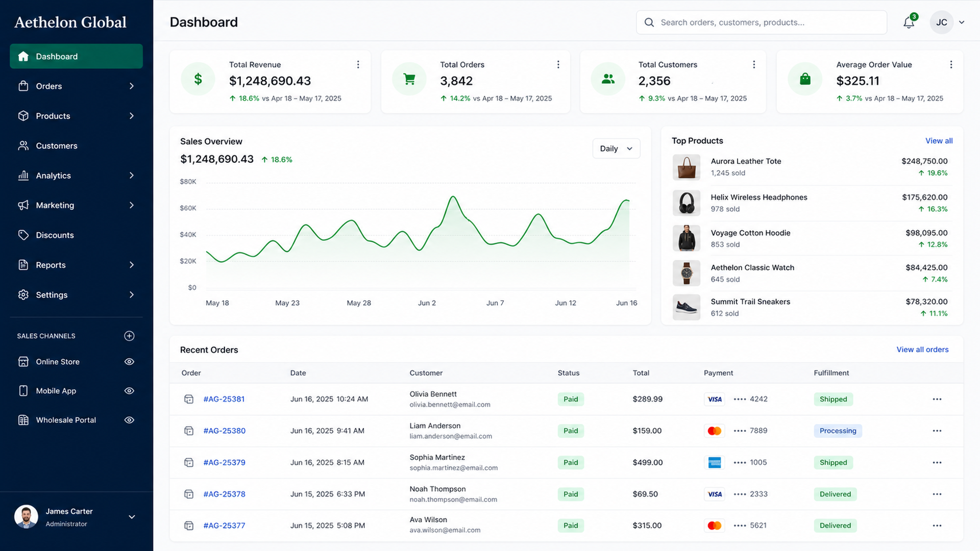
Task: Toggle Wholesale Portal channel visibility
Action: [129, 420]
